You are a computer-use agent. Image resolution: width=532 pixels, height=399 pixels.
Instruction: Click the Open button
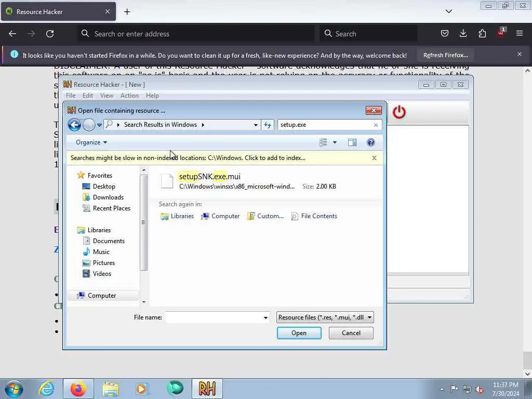coord(299,333)
